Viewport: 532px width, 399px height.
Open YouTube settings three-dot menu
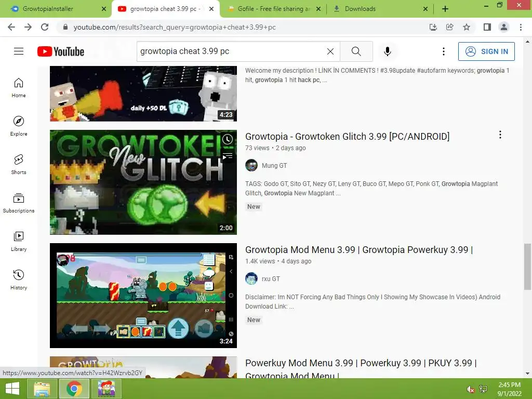tap(444, 51)
